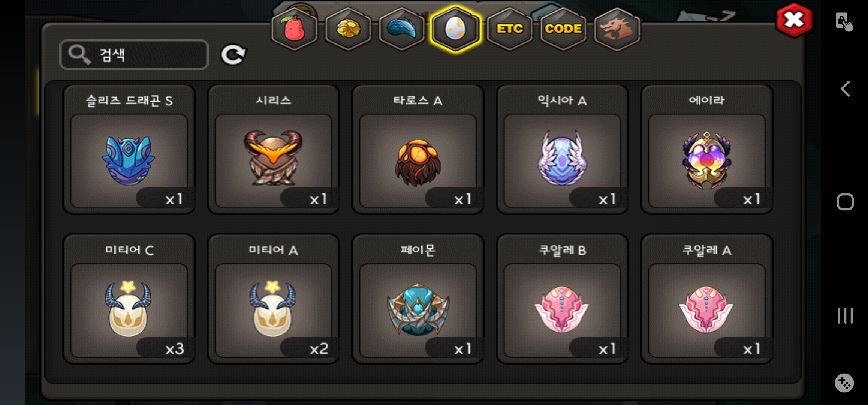The width and height of the screenshot is (868, 405).
Task: Select the 시리스 horned egg
Action: 274,150
